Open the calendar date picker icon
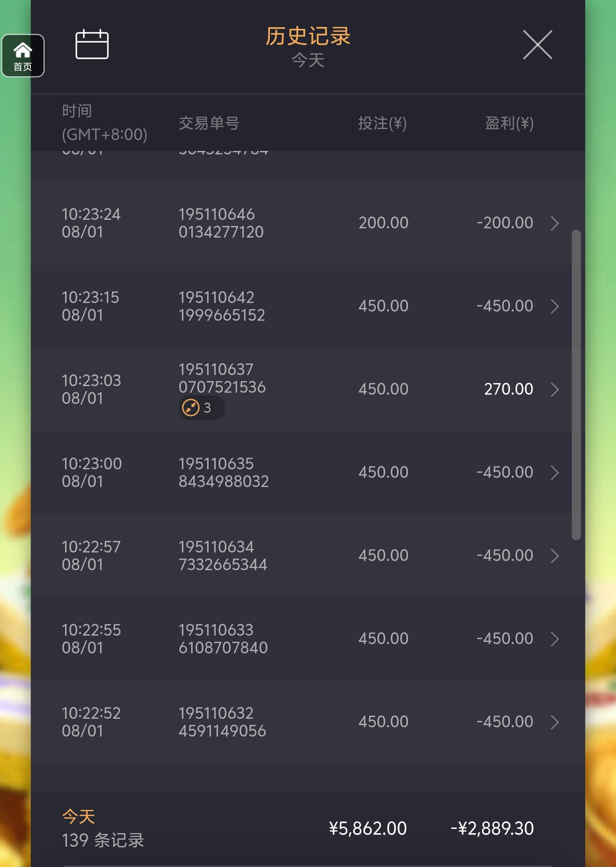This screenshot has width=616, height=867. pyautogui.click(x=92, y=45)
